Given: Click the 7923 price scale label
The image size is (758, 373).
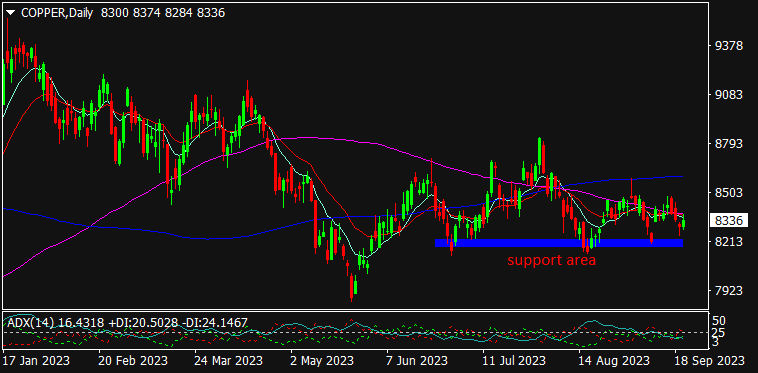Looking at the screenshot, I should click(x=729, y=290).
